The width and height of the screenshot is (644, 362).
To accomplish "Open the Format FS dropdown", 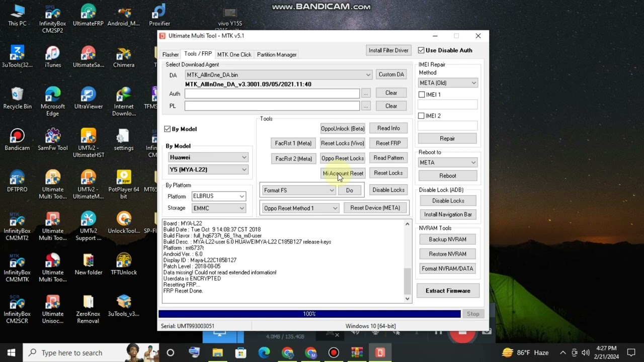I will pyautogui.click(x=299, y=190).
